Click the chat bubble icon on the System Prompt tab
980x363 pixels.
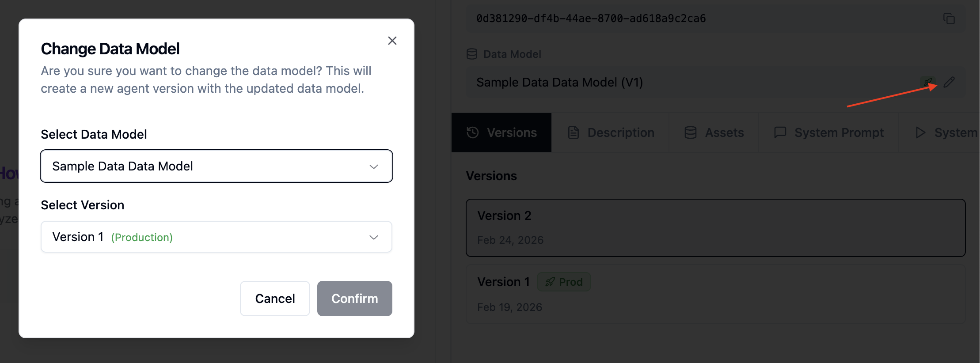click(779, 132)
